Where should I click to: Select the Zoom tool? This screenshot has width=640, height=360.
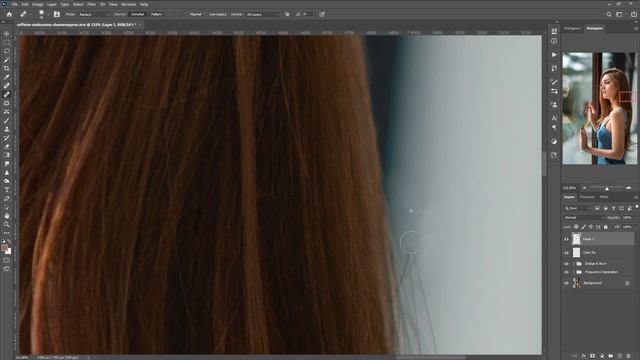7,224
